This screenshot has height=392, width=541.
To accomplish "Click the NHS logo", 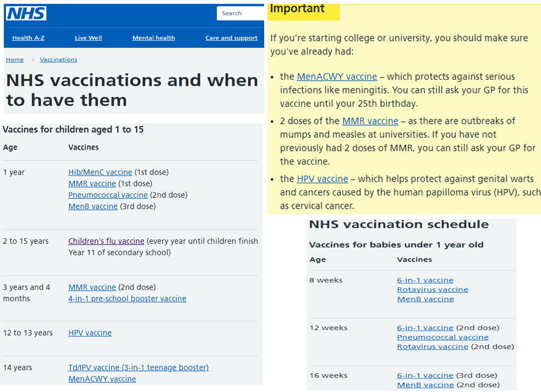I will point(26,13).
